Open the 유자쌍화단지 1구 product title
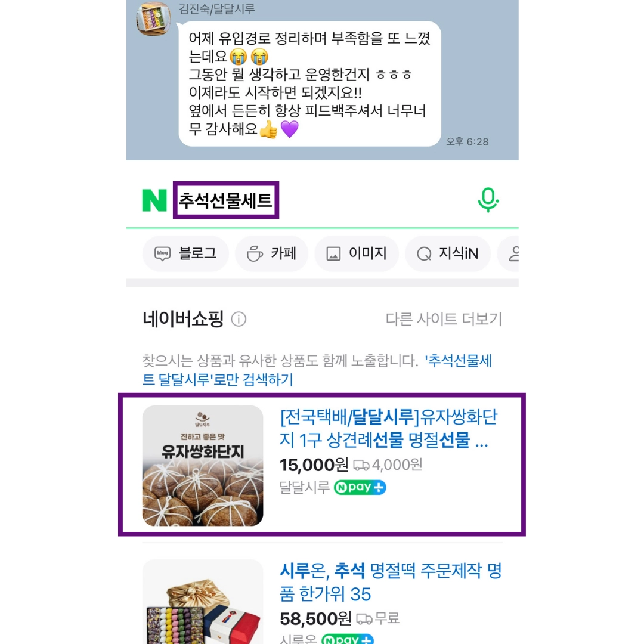 click(388, 428)
